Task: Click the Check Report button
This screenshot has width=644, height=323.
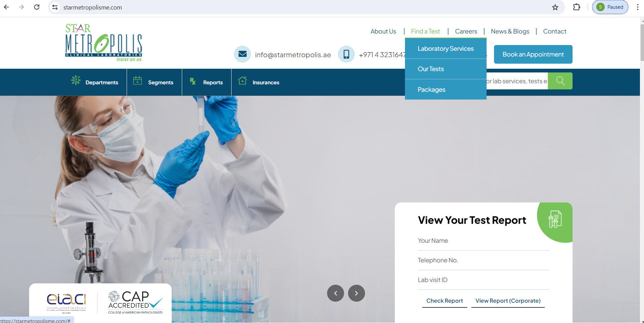Action: pyautogui.click(x=444, y=301)
